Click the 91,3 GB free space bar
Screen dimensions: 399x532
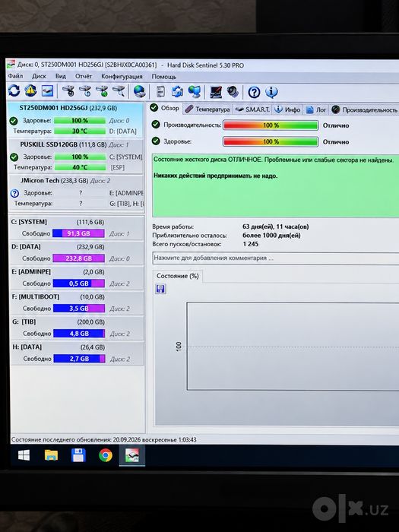tap(78, 233)
